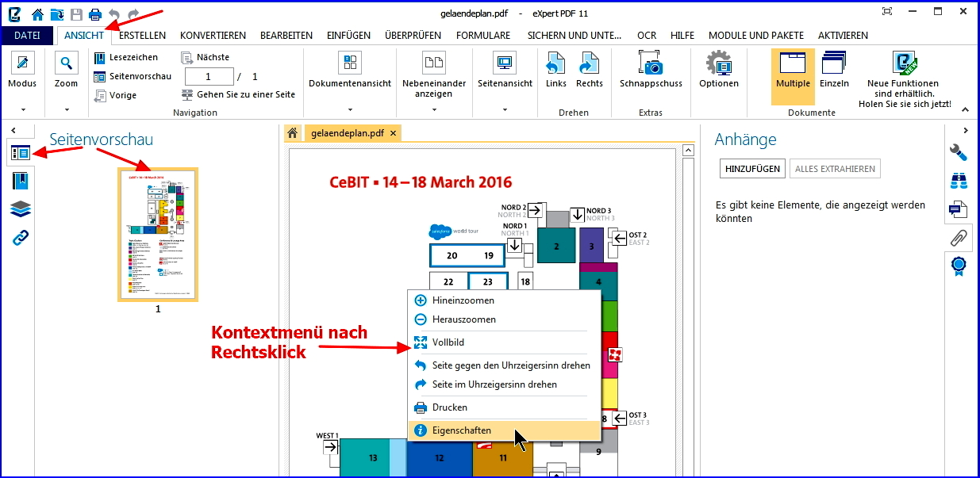The height and width of the screenshot is (478, 980).
Task: Switch to the ÜBERPRÜFEN tab
Action: [413, 36]
